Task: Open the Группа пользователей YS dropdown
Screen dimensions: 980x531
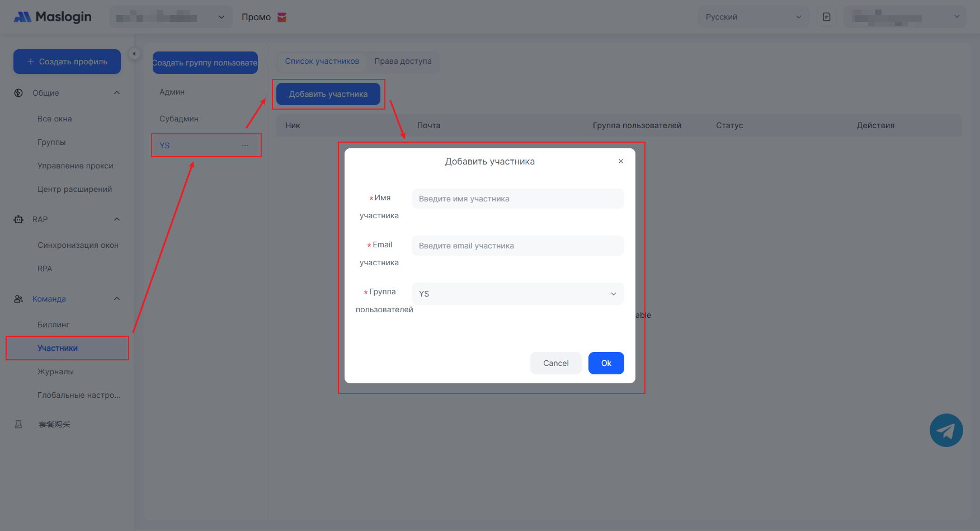Action: point(517,294)
